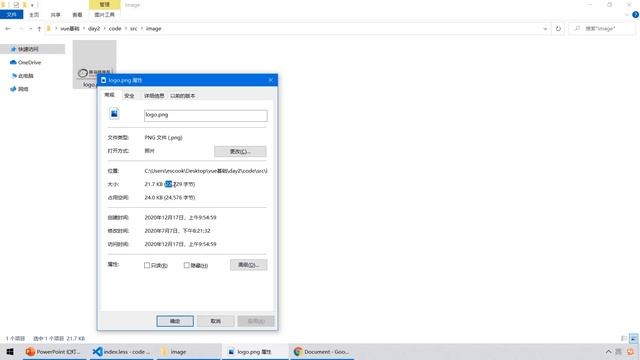This screenshot has width=640, height=360.
Task: Switch to large icons view in status bar
Action: click(x=633, y=338)
